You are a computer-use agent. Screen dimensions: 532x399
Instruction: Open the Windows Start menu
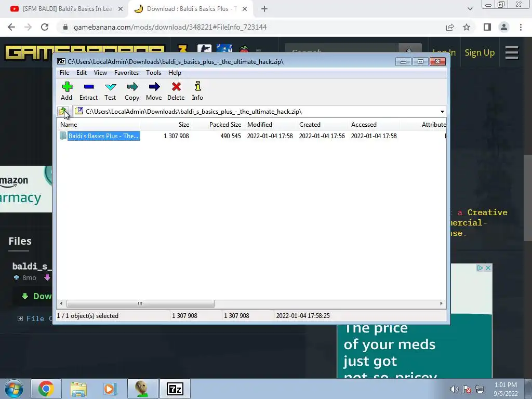click(14, 389)
